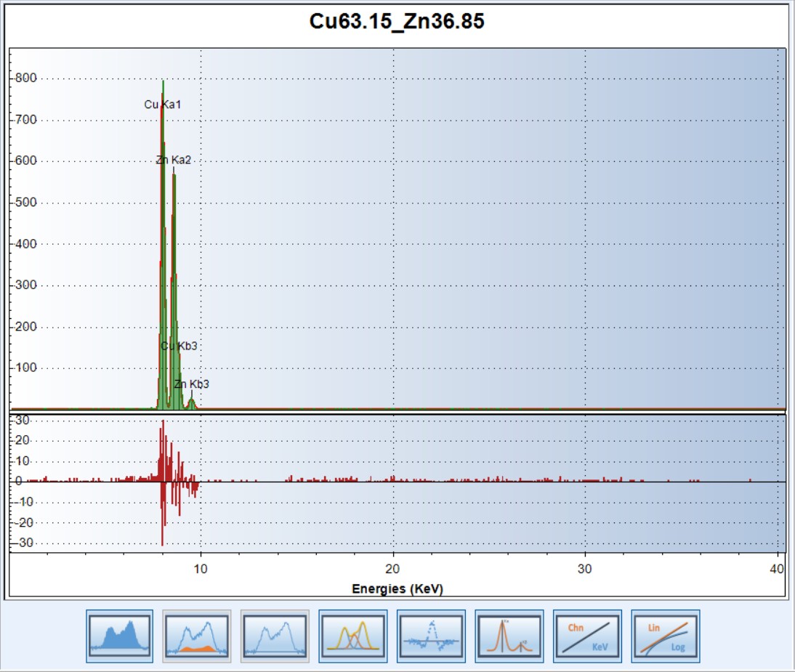The image size is (795, 672).
Task: Click the 30 keV energy axis tick
Action: (x=584, y=569)
